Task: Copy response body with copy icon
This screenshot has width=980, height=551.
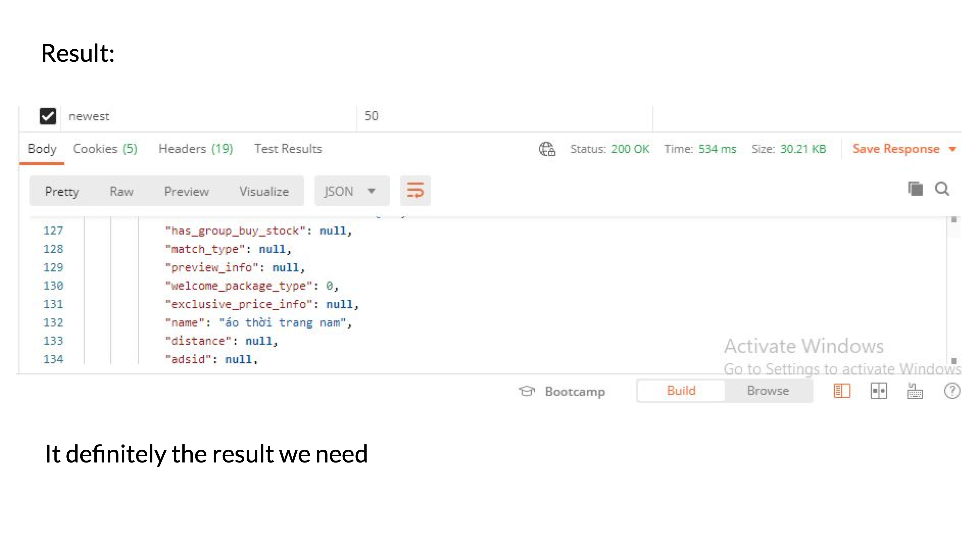Action: pyautogui.click(x=915, y=188)
